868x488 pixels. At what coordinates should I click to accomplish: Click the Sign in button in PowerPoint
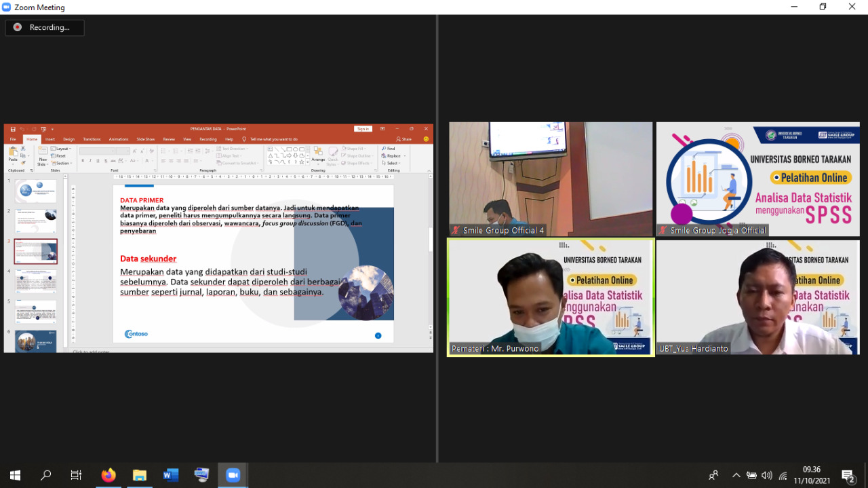point(363,129)
